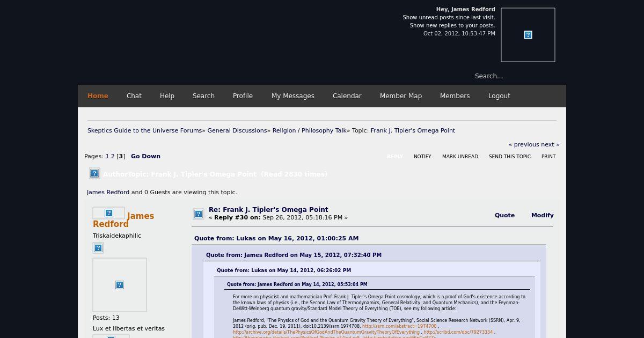Click Logout in the navigation bar
The height and width of the screenshot is (338, 644).
coord(499,96)
